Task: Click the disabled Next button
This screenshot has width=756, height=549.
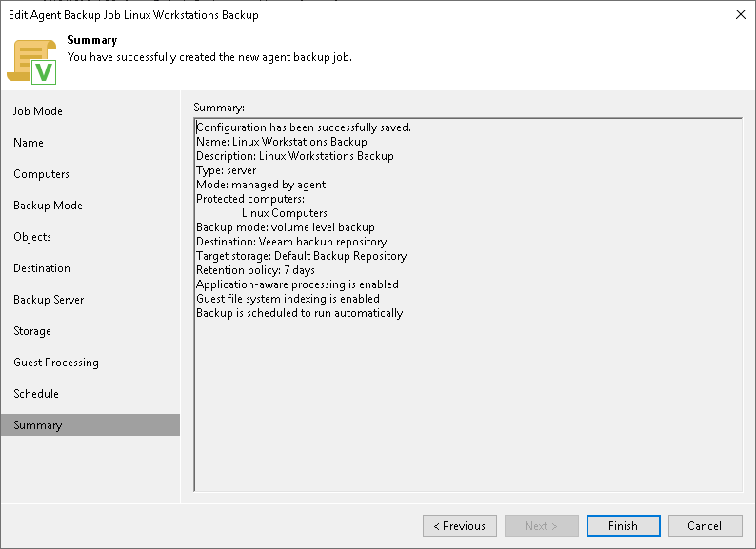Action: (x=542, y=526)
